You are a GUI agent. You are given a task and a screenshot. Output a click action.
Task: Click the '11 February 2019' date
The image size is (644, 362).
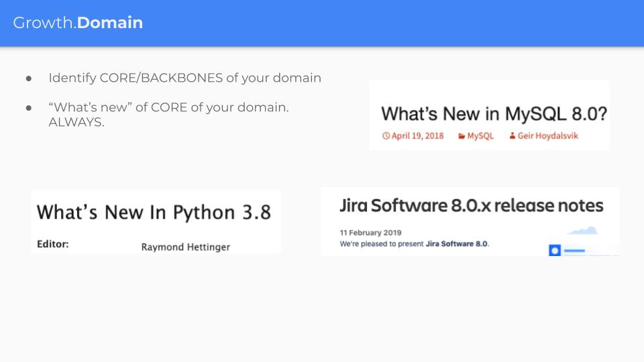(370, 233)
